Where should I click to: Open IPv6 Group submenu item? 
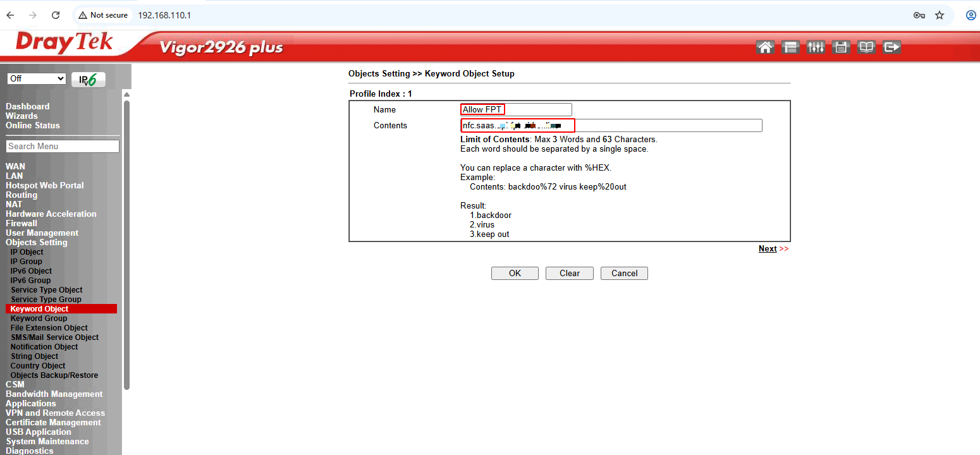click(30, 280)
